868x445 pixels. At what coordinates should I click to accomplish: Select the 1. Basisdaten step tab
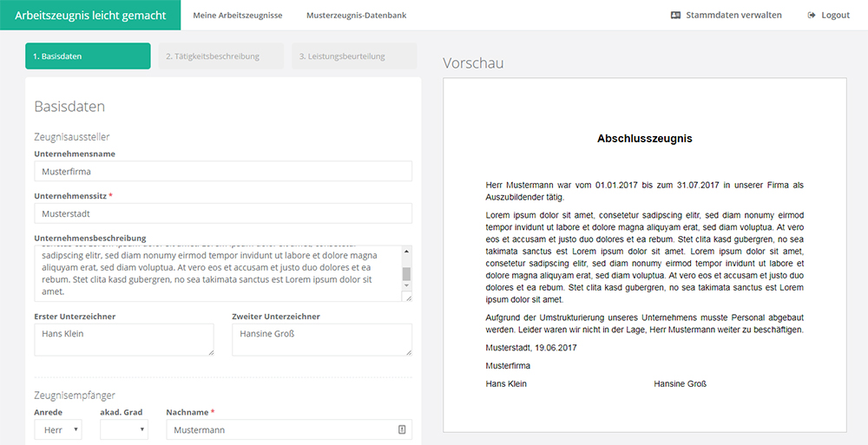point(88,56)
